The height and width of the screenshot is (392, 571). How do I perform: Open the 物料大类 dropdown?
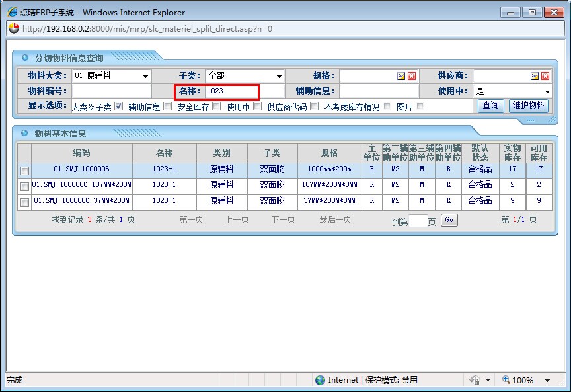point(145,77)
